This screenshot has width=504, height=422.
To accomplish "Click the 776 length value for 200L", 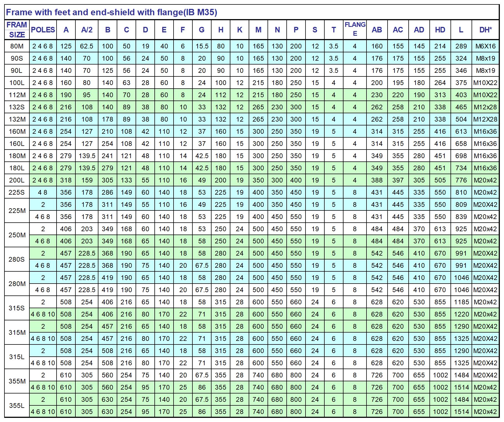I will tap(461, 180).
